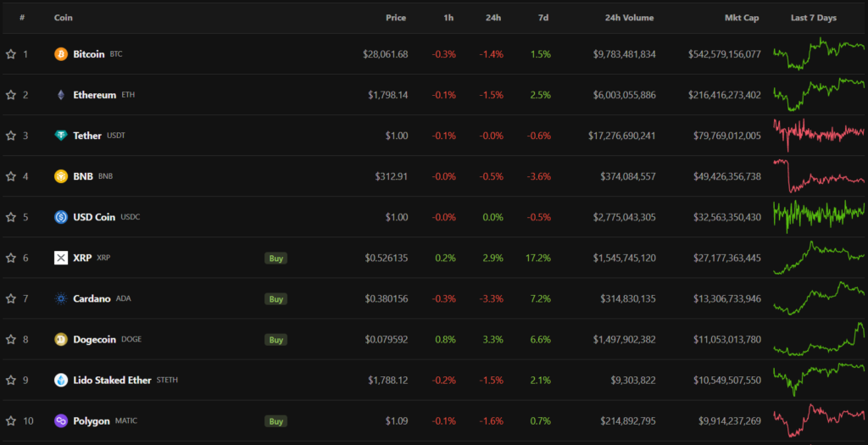The image size is (868, 445).
Task: Open Dogecoin's 7-day sparkline chart
Action: (x=819, y=339)
